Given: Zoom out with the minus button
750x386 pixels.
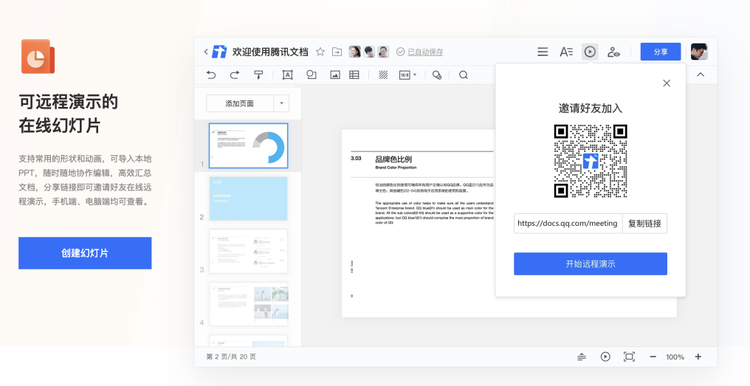Looking at the screenshot, I should 653,357.
